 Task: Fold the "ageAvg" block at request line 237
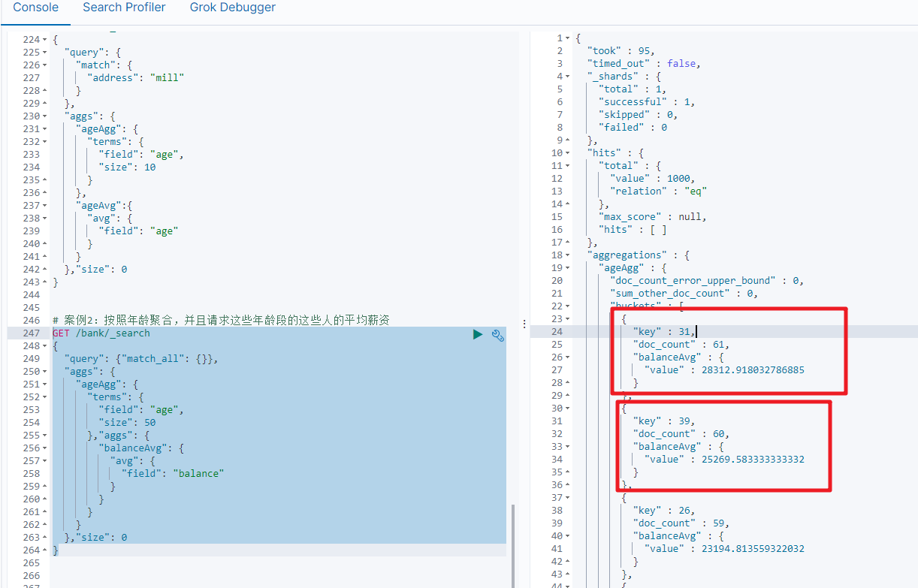click(44, 205)
